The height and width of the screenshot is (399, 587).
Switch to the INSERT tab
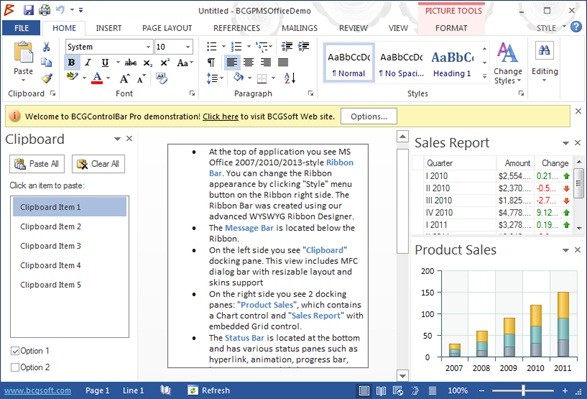pos(109,28)
